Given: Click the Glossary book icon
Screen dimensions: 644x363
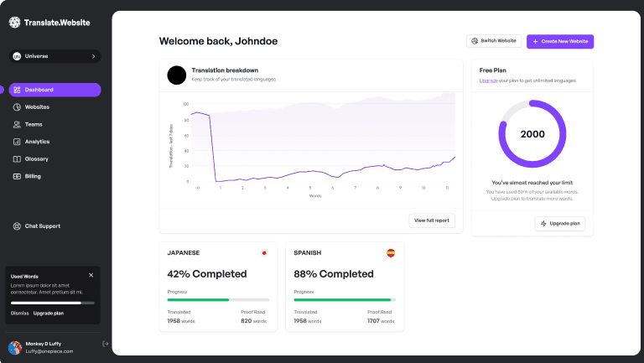Looking at the screenshot, I should click(17, 159).
